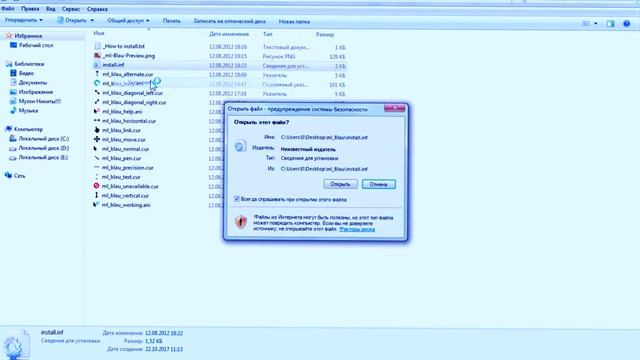This screenshot has width=640, height=360.
Task: Select the ml_blau_horizontal.cur cursor icon
Action: coord(97,121)
